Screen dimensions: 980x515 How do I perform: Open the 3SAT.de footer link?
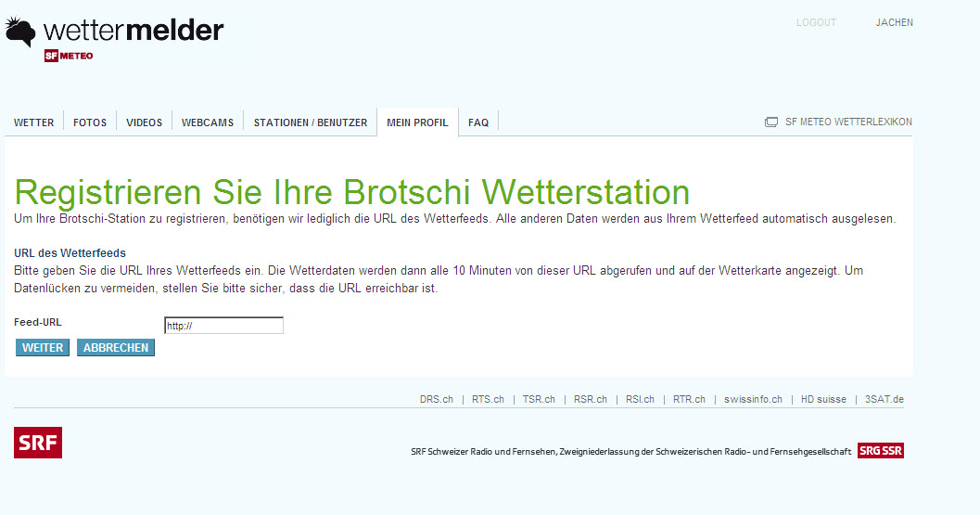885,399
